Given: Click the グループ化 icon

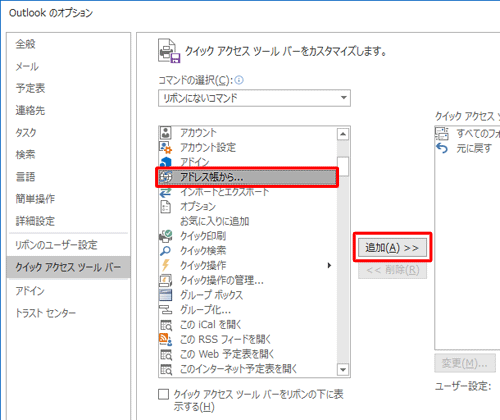Looking at the screenshot, I should click(x=166, y=310).
